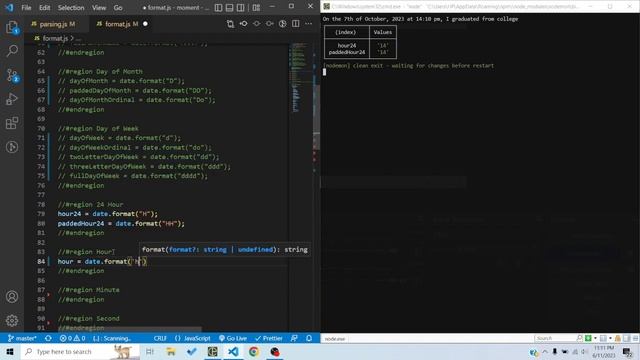
Task: Synchronize changes icon in status bar
Action: pyautogui.click(x=48, y=338)
